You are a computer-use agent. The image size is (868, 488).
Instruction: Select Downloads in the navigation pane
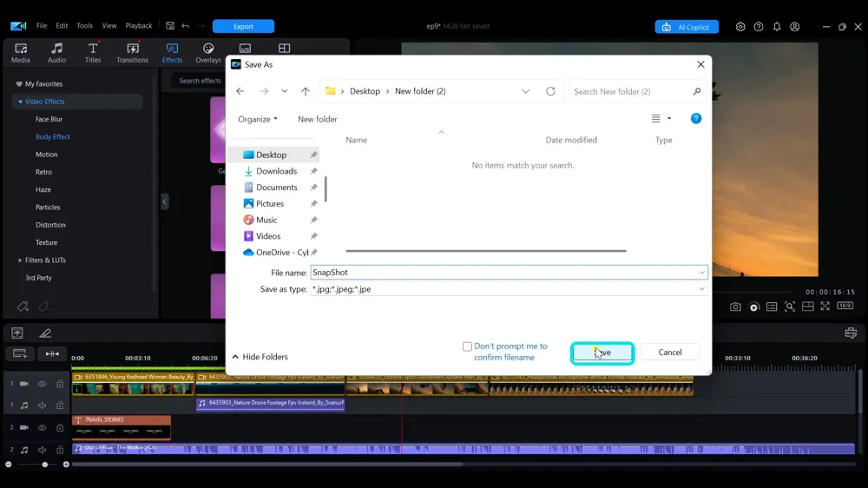276,171
